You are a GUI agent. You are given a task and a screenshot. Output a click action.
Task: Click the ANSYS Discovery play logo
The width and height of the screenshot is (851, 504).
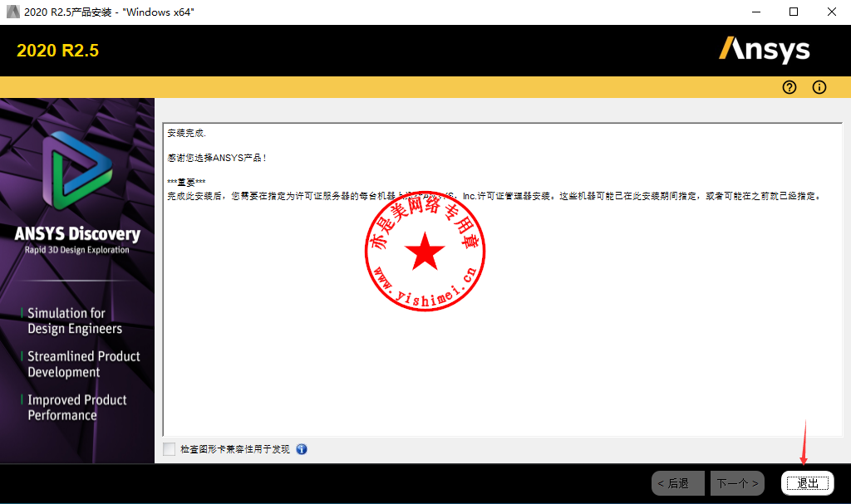pos(77,170)
